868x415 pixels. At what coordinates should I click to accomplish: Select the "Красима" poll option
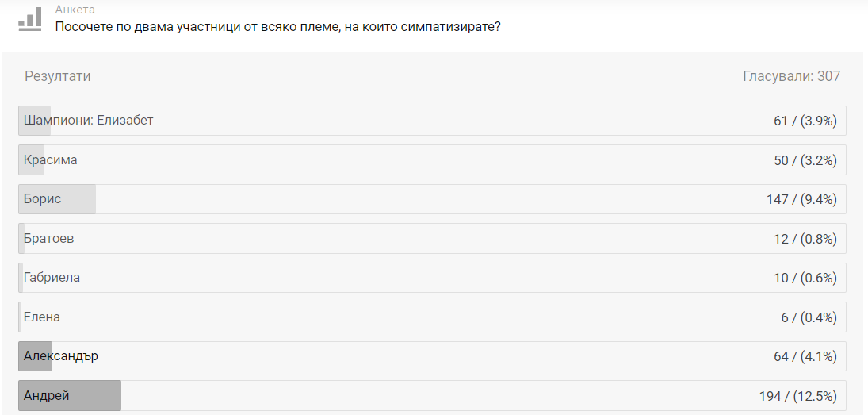(51, 159)
